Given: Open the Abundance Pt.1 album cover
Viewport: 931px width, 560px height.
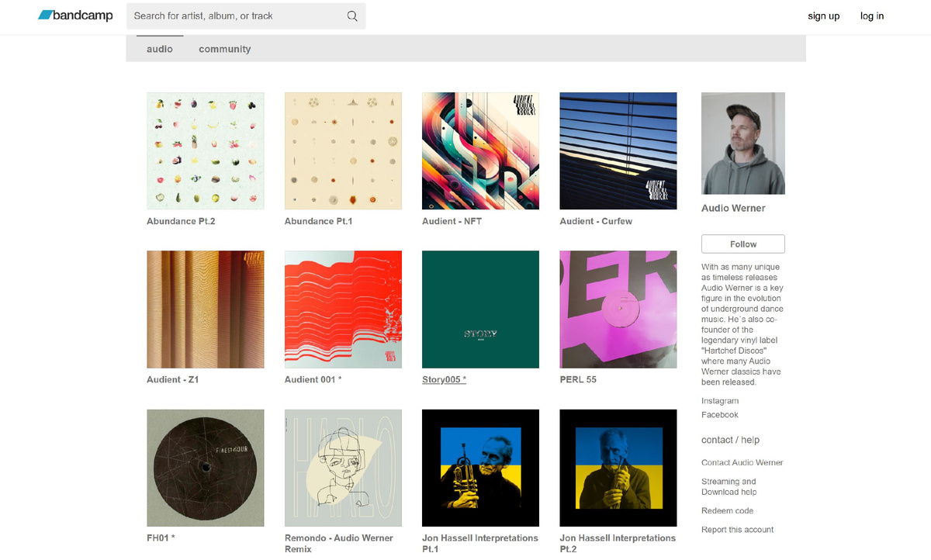Looking at the screenshot, I should (343, 151).
